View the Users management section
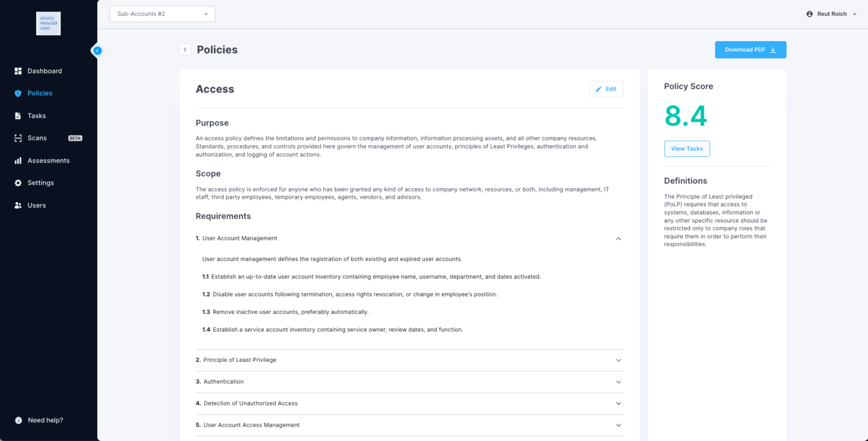 coord(37,205)
